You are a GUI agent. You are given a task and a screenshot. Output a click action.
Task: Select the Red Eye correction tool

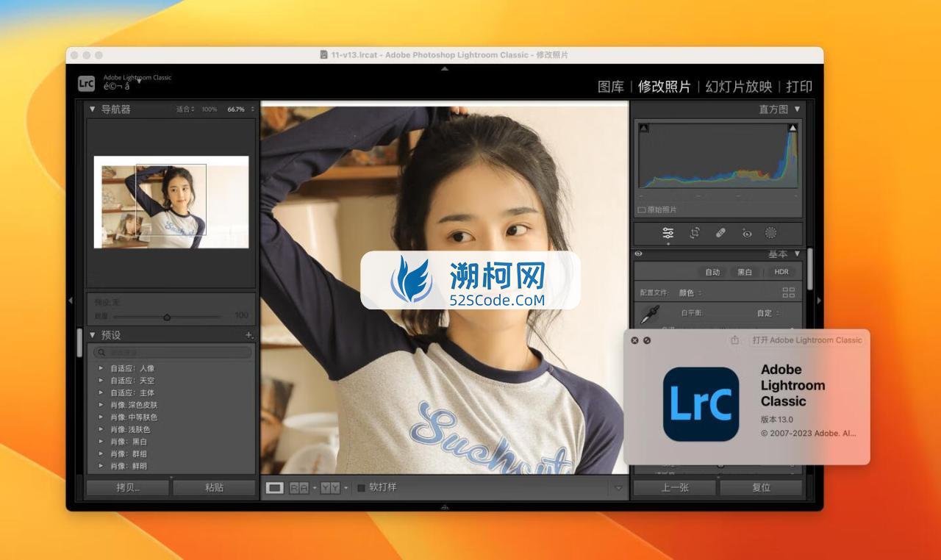(x=747, y=233)
